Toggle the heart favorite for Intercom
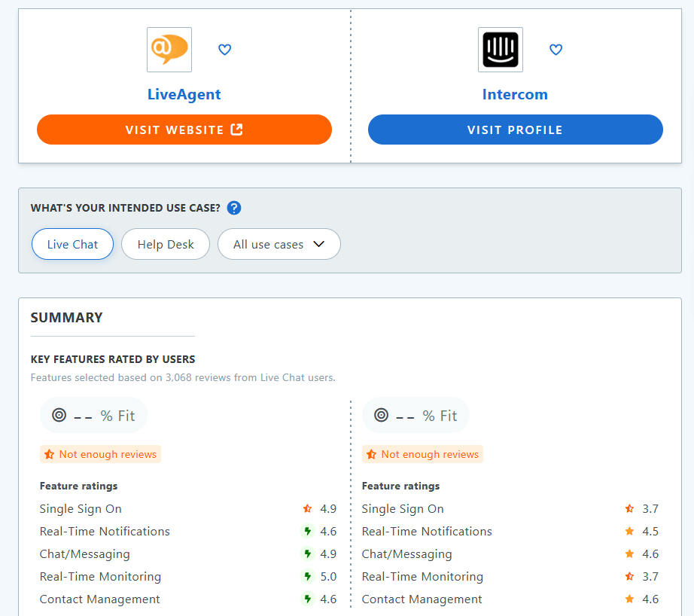Viewport: 694px width, 616px height. pos(556,50)
